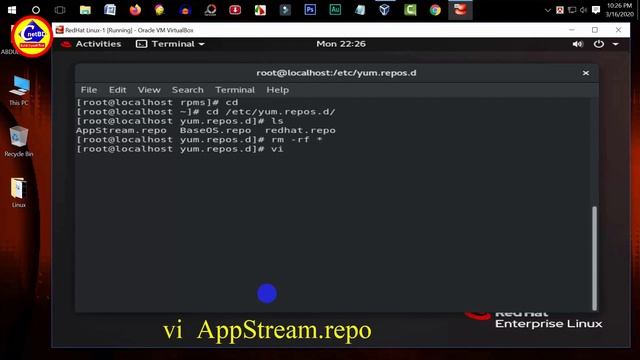Click the terminal vertical scrollbar thumb
640x360 pixels.
(x=594, y=258)
